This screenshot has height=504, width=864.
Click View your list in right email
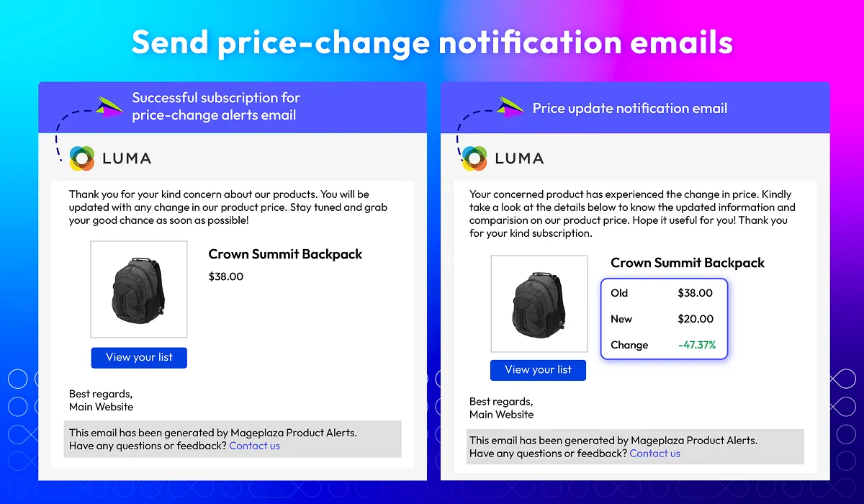[538, 370]
